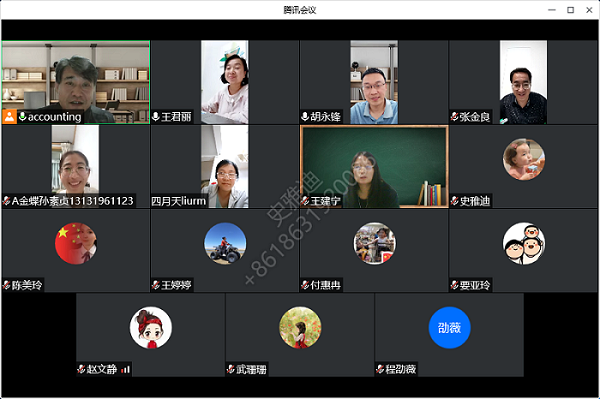Select the 付惠冉 participant avatar

pos(374,243)
